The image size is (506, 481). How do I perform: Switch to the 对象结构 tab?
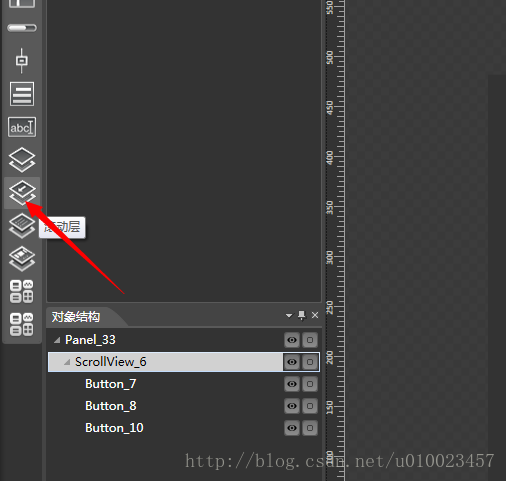coord(76,317)
